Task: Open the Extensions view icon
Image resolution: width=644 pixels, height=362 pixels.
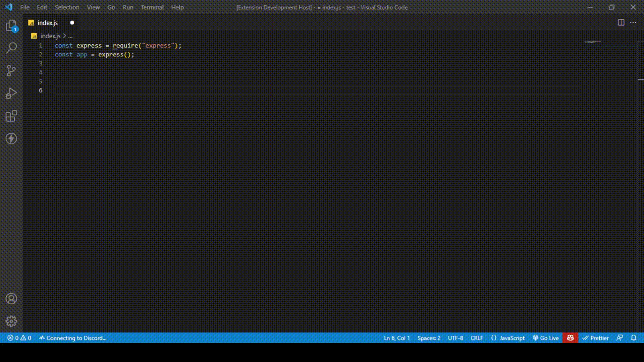Action: pyautogui.click(x=11, y=116)
